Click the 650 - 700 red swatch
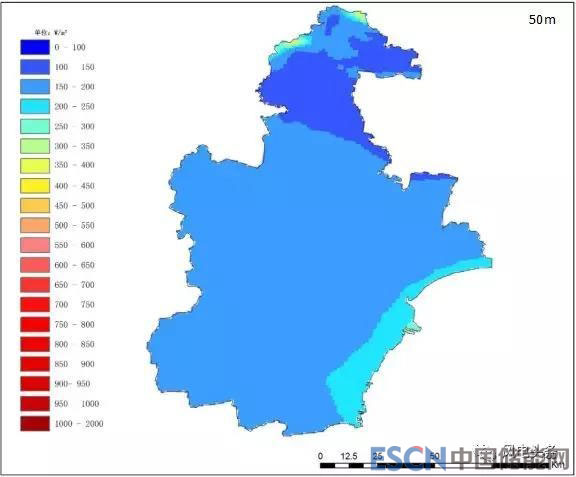Image resolution: width=576 pixels, height=477 pixels. pos(35,285)
